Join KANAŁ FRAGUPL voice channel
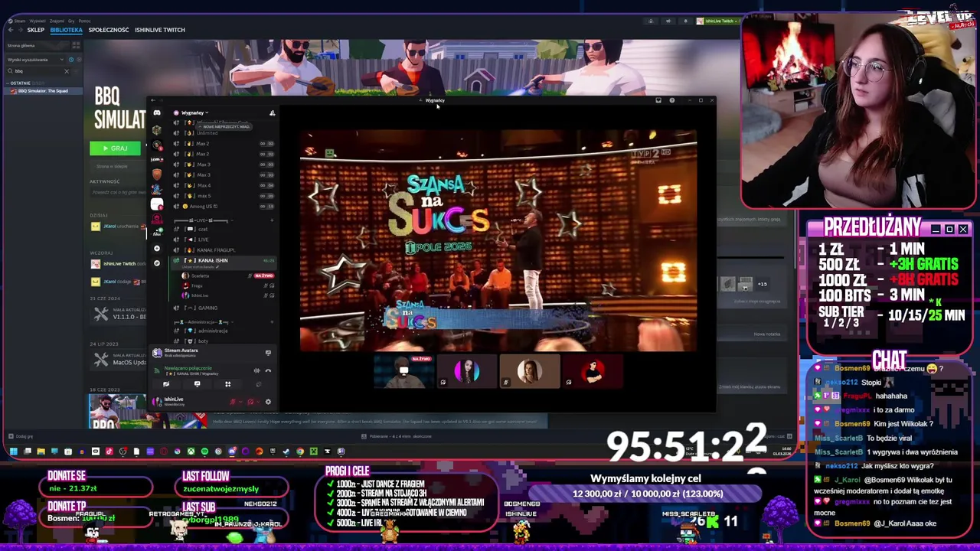This screenshot has height=551, width=980. point(222,250)
